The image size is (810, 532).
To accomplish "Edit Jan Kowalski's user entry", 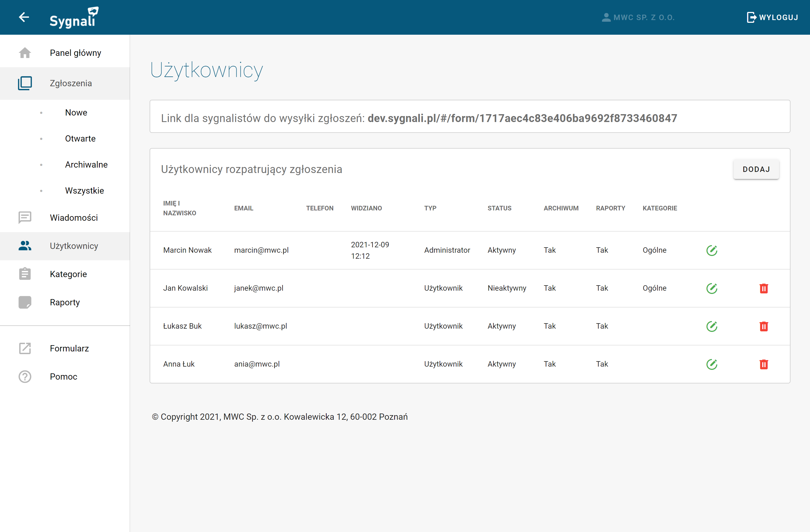I will click(712, 288).
